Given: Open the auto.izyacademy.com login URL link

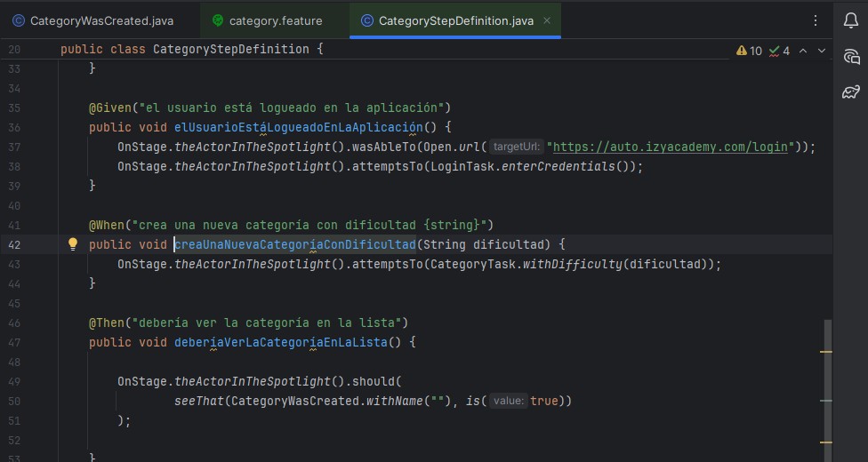Looking at the screenshot, I should pyautogui.click(x=671, y=147).
